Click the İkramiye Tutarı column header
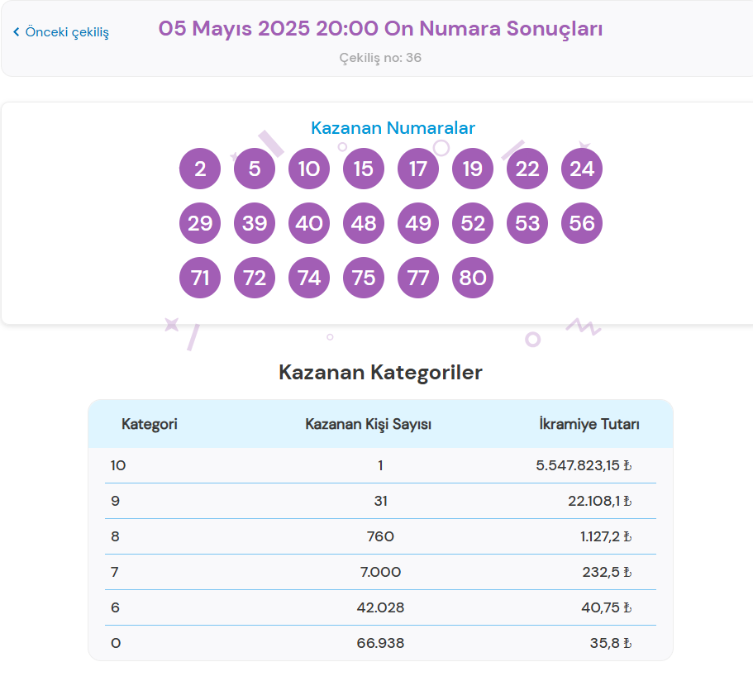This screenshot has width=753, height=700. click(x=589, y=424)
